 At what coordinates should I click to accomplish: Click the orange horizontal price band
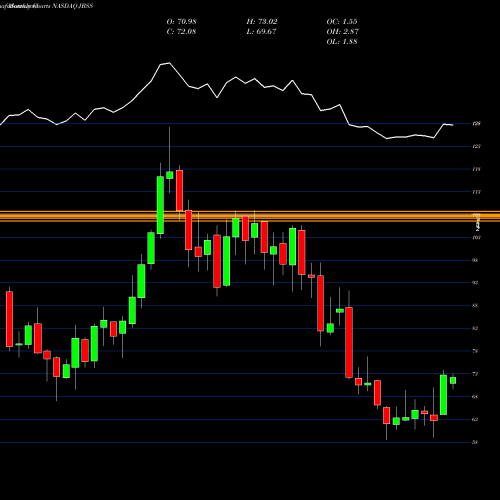point(250,216)
